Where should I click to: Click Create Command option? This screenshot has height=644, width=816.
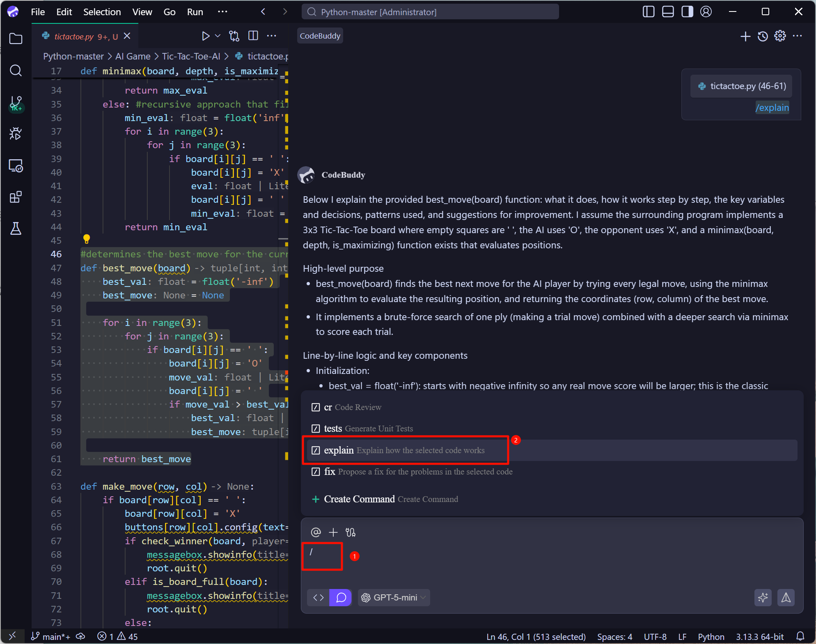coord(359,499)
